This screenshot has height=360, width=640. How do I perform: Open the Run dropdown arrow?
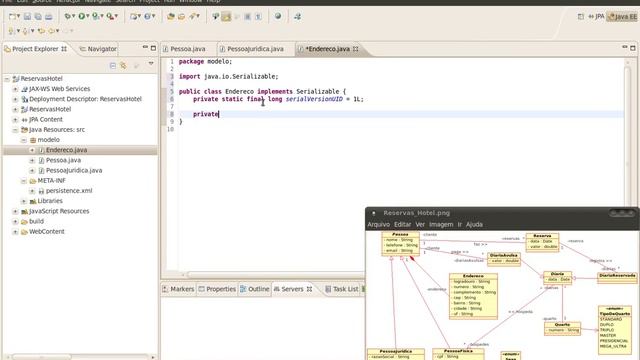click(87, 16)
